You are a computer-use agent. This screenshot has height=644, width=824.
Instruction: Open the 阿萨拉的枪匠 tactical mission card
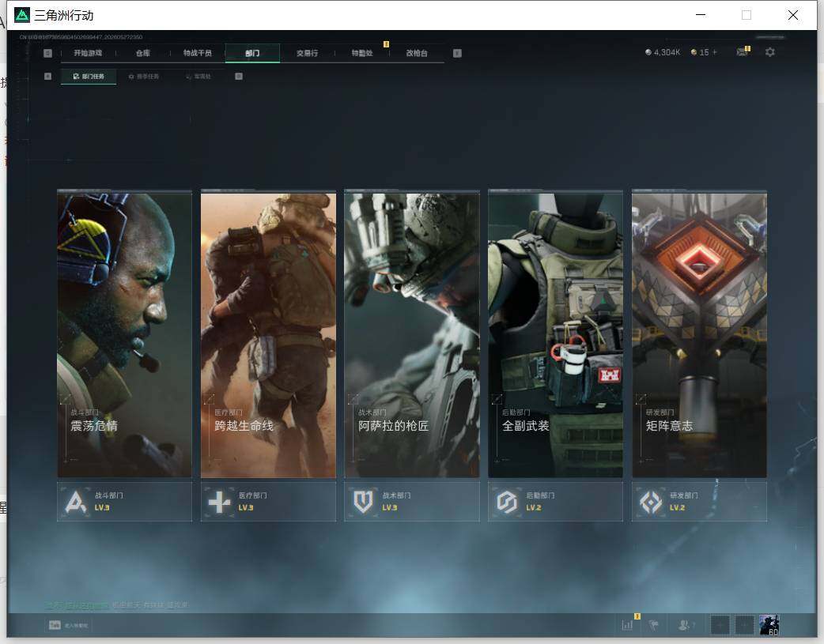coord(412,334)
